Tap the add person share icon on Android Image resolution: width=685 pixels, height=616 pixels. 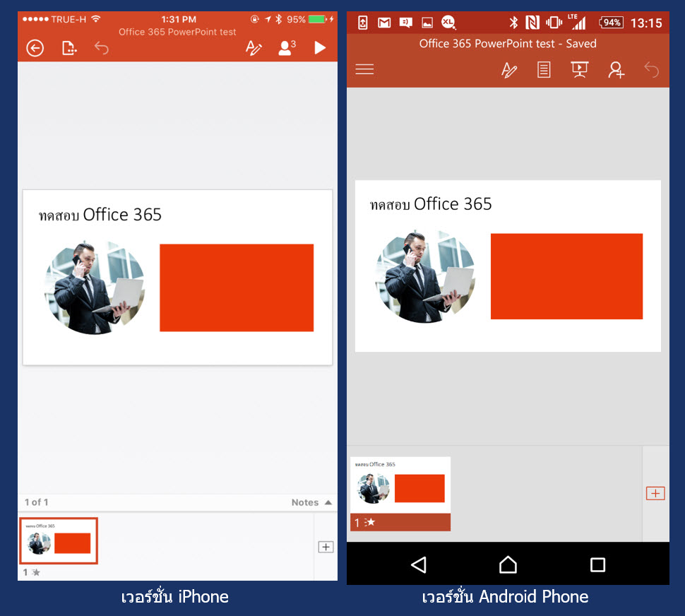[616, 70]
